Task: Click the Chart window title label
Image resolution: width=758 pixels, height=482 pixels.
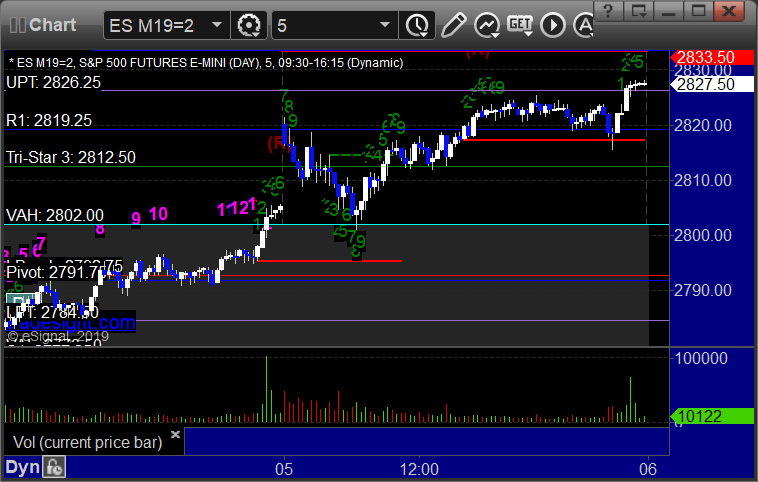Action: point(53,25)
